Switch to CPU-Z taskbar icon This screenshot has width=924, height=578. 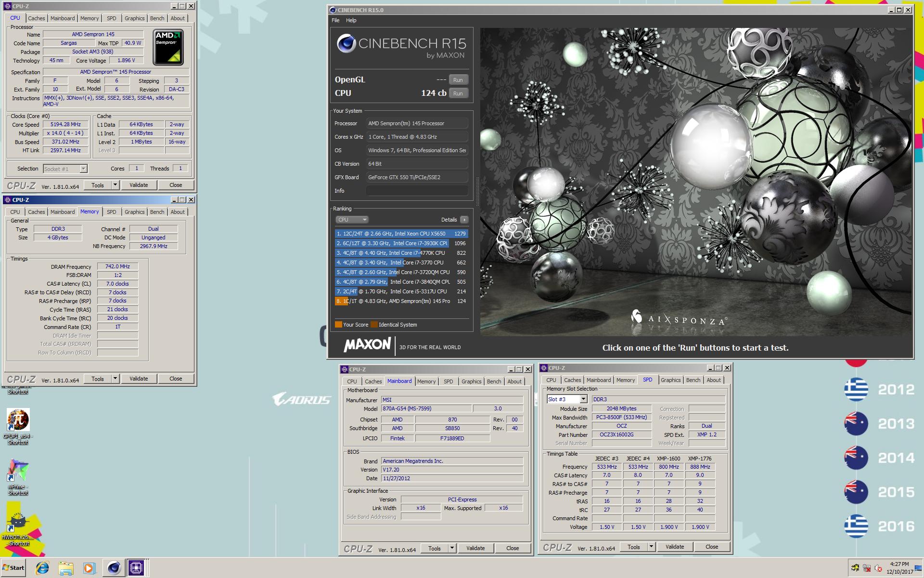136,568
